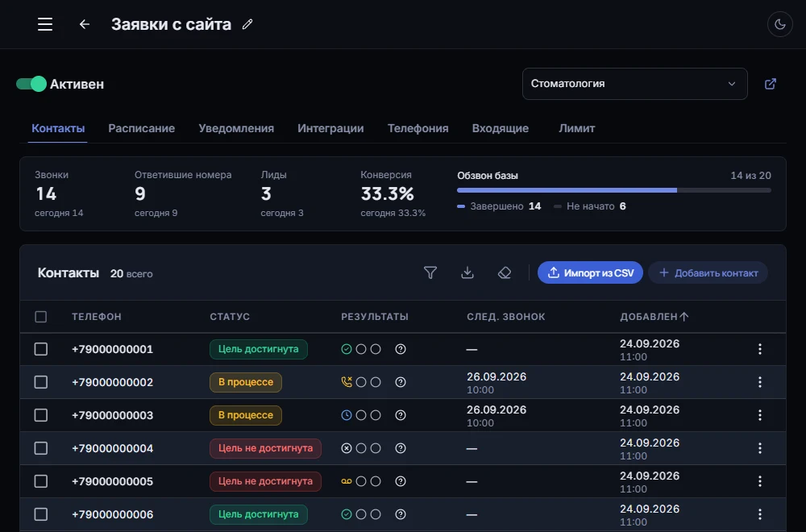This screenshot has height=532, width=806.
Task: Open the contacts filter funnel icon
Action: [430, 272]
